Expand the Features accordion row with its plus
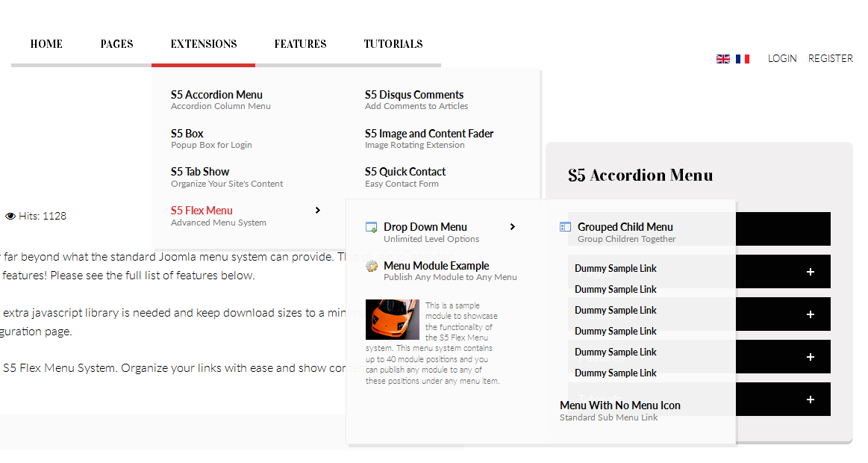The height and width of the screenshot is (463, 868). click(x=811, y=357)
